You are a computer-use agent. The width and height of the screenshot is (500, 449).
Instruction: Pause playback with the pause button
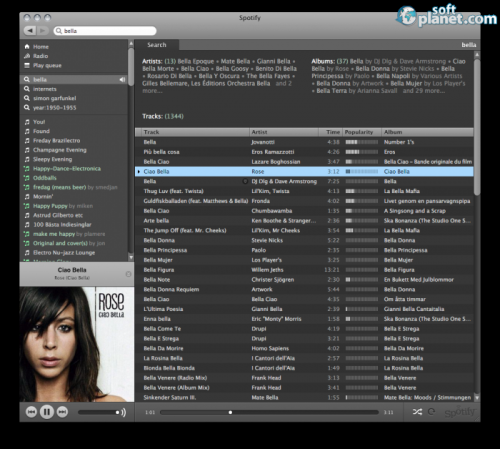[x=47, y=412]
